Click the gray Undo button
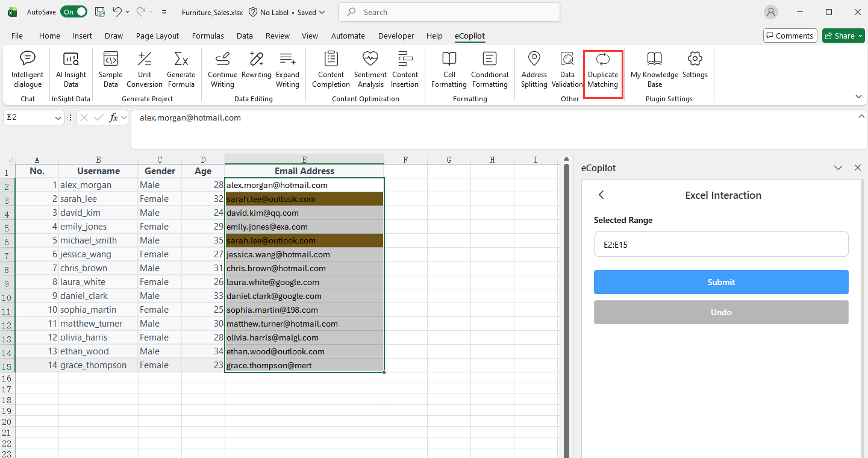Viewport: 868px width, 458px height. (x=721, y=312)
